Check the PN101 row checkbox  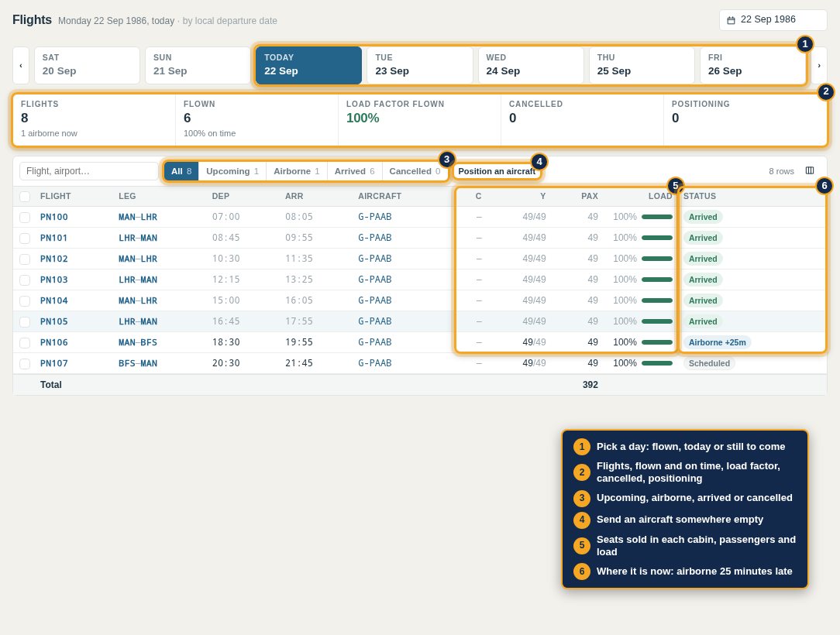pyautogui.click(x=25, y=239)
